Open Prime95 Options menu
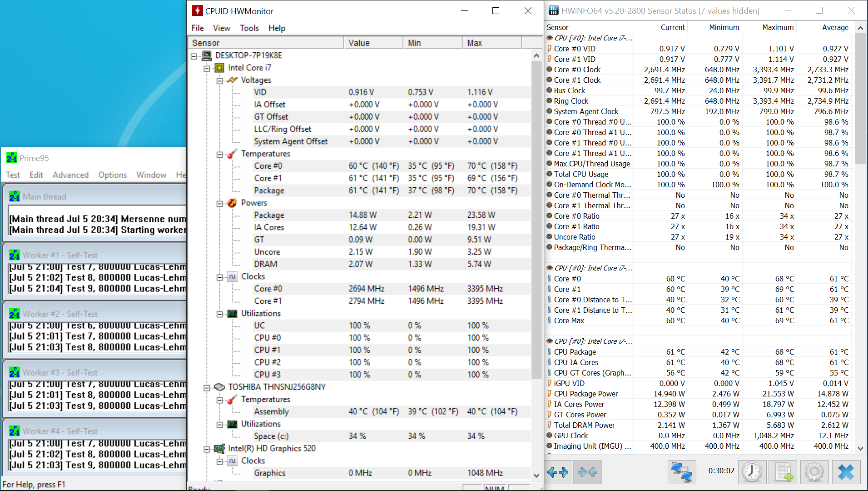The width and height of the screenshot is (868, 491). (x=113, y=175)
